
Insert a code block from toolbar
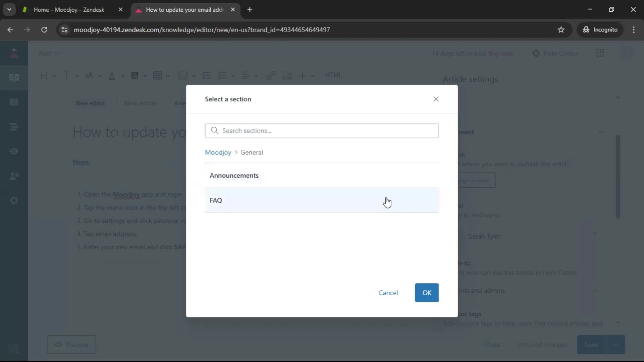pyautogui.click(x=187, y=75)
